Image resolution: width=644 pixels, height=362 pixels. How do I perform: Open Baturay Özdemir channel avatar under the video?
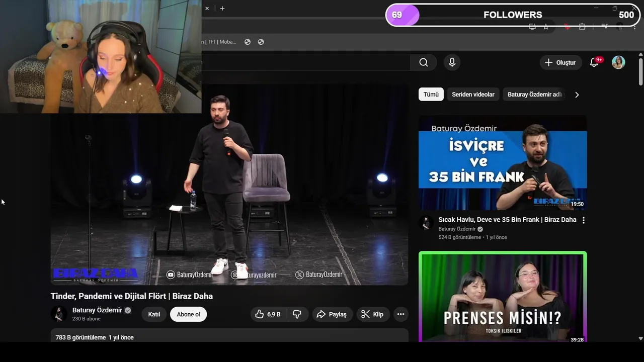pyautogui.click(x=59, y=314)
